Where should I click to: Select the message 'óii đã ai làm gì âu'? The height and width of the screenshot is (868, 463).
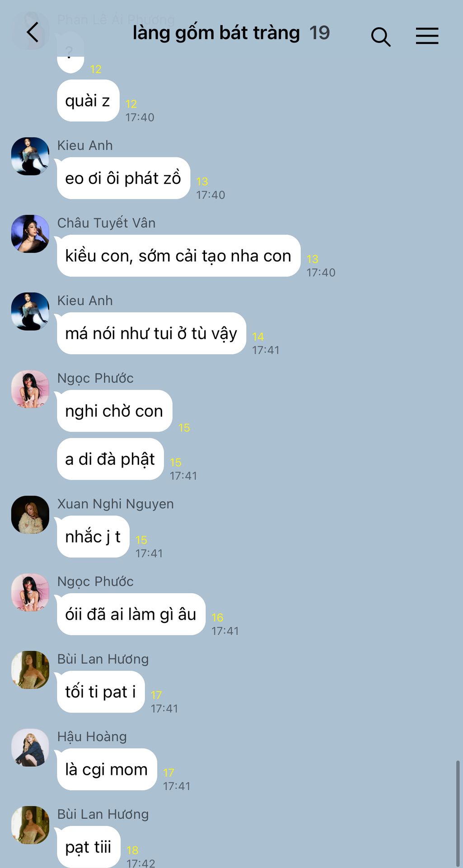(x=131, y=614)
